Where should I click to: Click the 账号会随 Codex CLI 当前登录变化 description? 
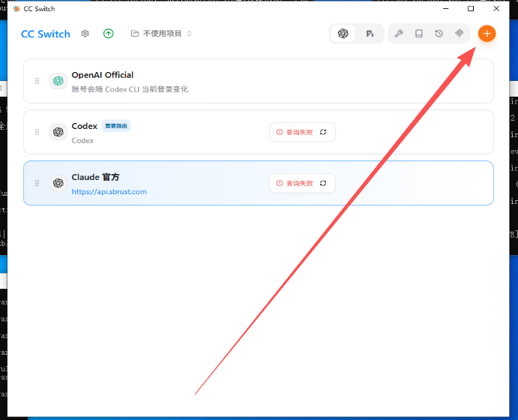click(x=130, y=89)
